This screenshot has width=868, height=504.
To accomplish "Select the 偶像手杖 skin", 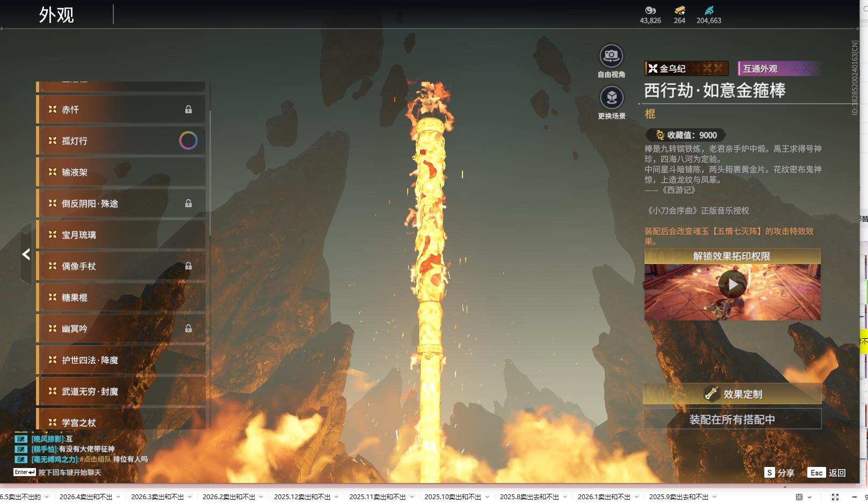I will point(121,266).
